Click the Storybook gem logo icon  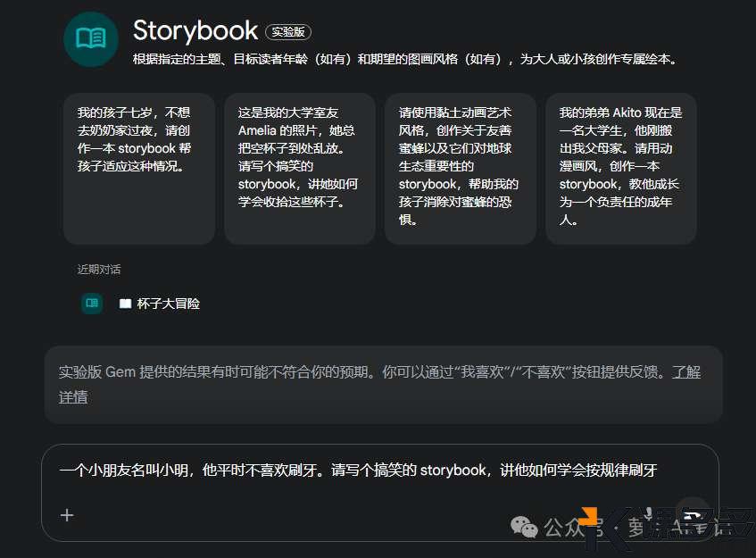pyautogui.click(x=91, y=38)
